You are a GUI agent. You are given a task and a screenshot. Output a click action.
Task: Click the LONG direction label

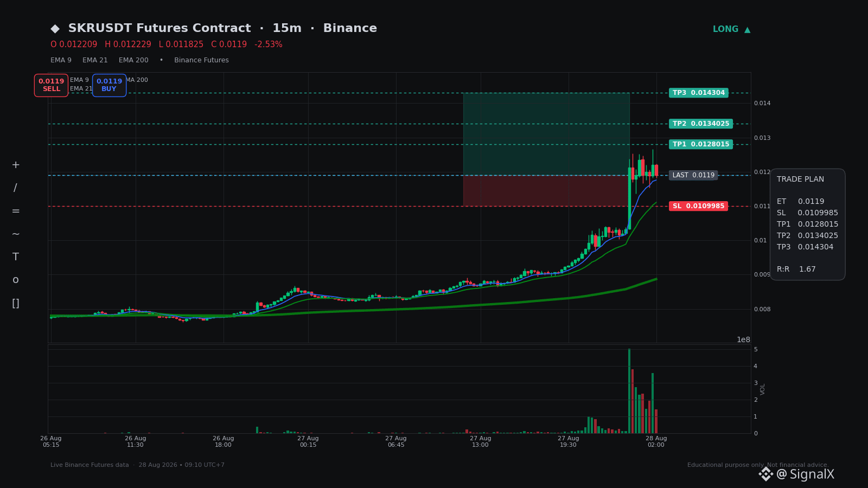coord(725,29)
